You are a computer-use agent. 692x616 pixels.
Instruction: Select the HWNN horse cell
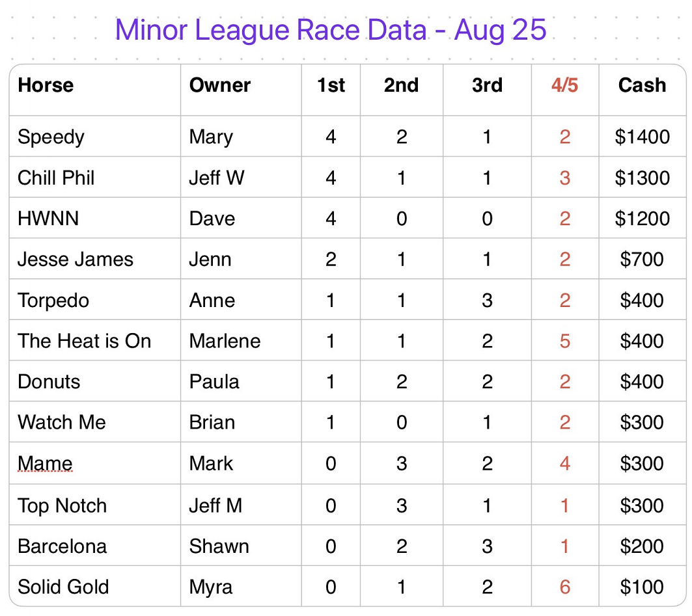[x=94, y=219]
